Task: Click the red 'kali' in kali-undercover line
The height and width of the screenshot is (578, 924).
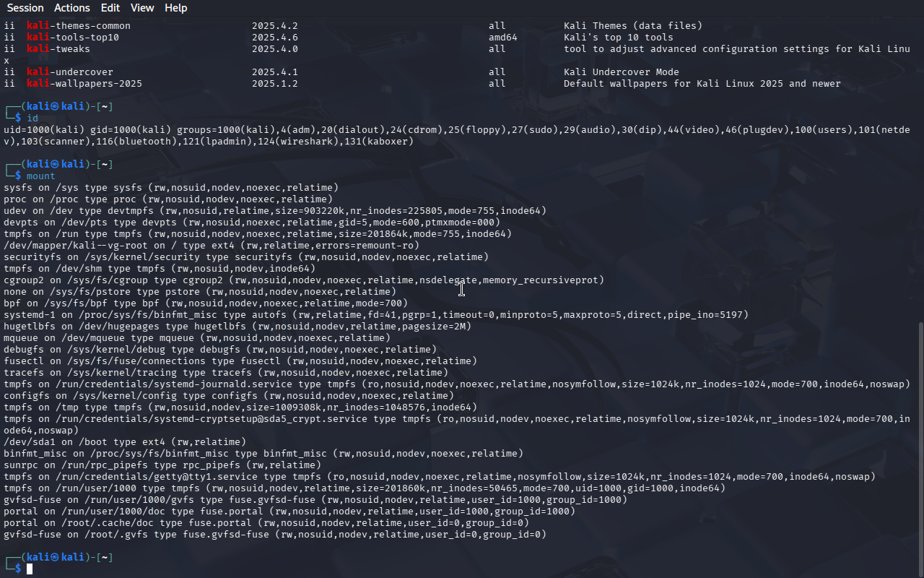Action: click(x=38, y=72)
